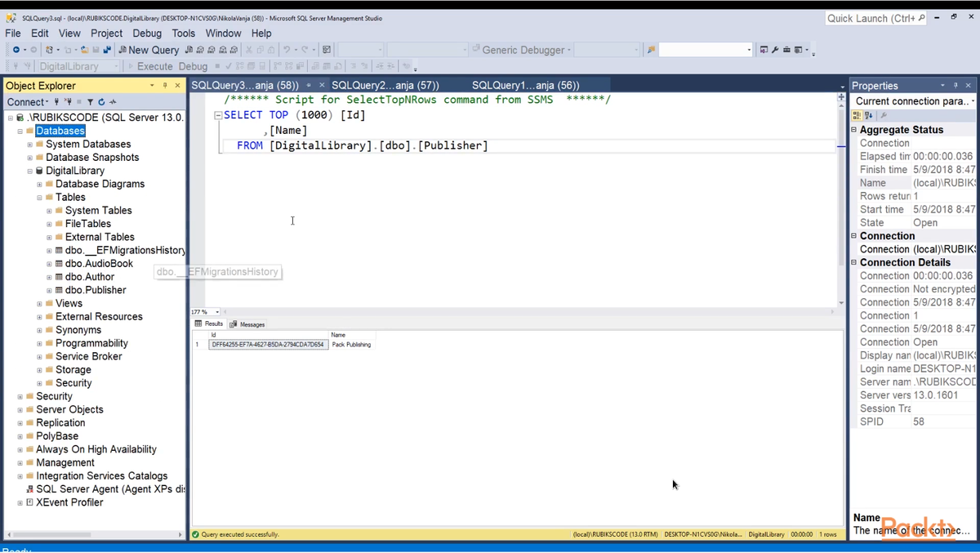Select the Database Diagrams folder
Viewport: 980px width, 553px height.
click(100, 184)
